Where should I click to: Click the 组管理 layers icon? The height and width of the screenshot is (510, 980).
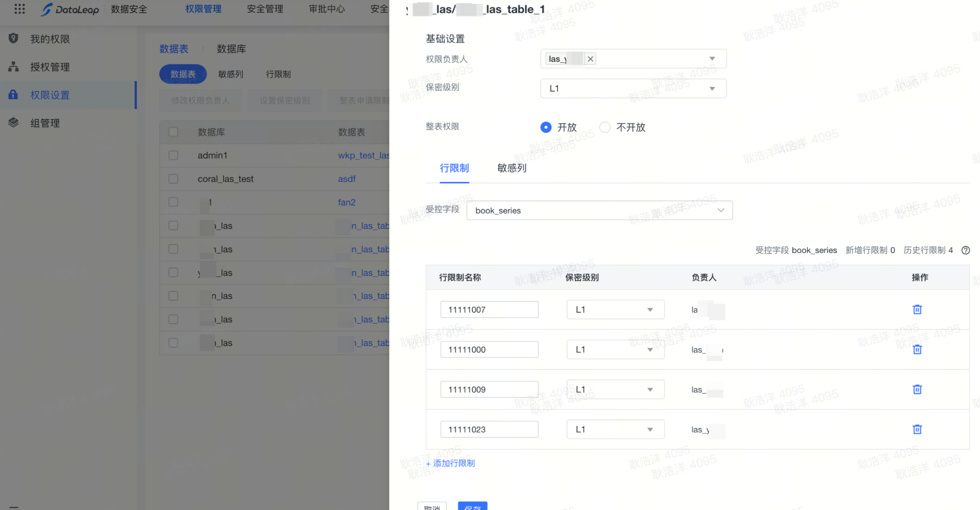click(13, 123)
